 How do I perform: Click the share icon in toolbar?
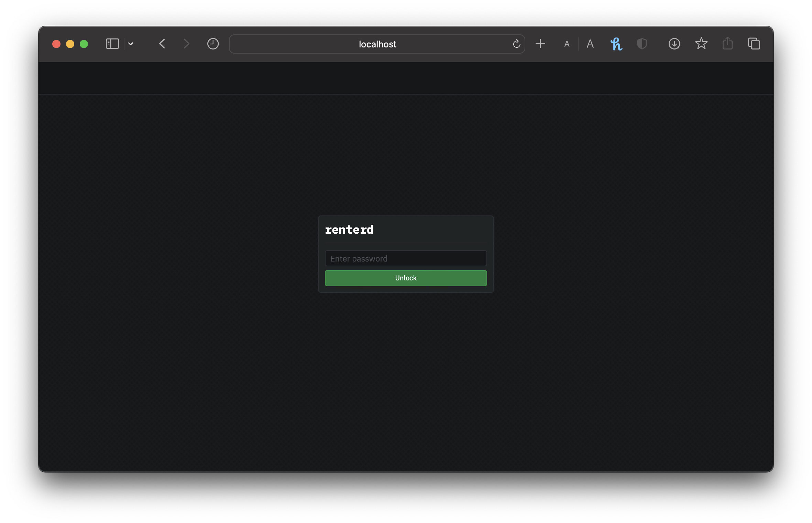pyautogui.click(x=727, y=44)
